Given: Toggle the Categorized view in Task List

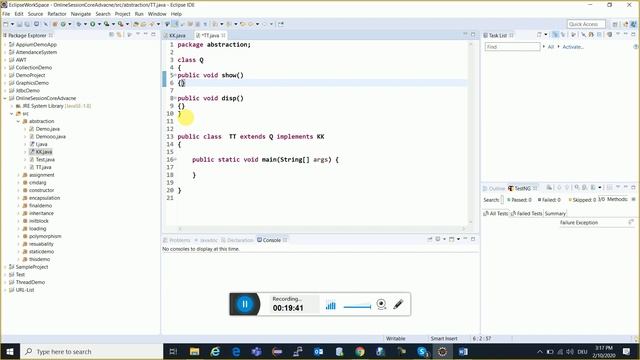Looking at the screenshot, I should (555, 35).
